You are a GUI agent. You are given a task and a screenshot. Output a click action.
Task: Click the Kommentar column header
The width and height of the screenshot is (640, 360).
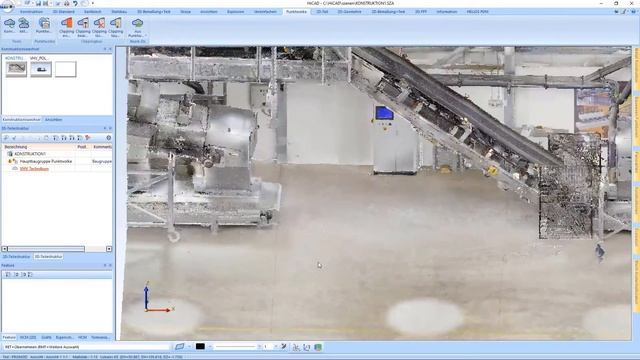click(x=102, y=147)
